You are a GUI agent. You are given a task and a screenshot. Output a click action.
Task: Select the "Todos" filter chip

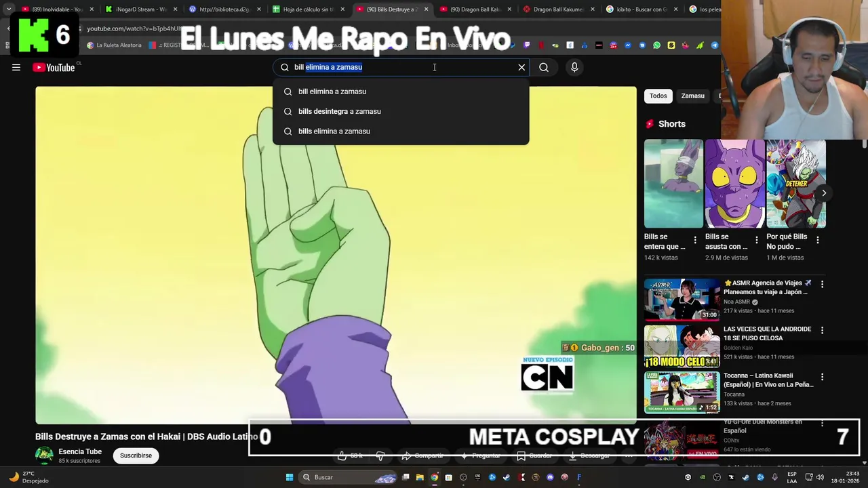658,96
